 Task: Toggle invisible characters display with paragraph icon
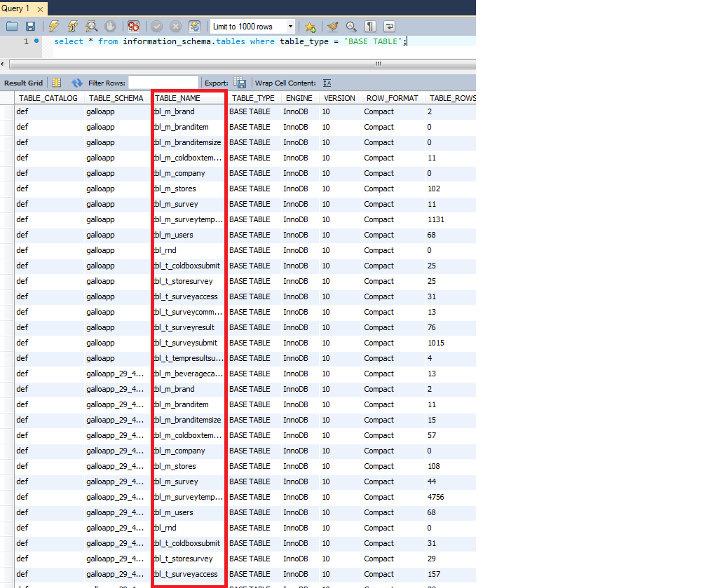point(370,26)
